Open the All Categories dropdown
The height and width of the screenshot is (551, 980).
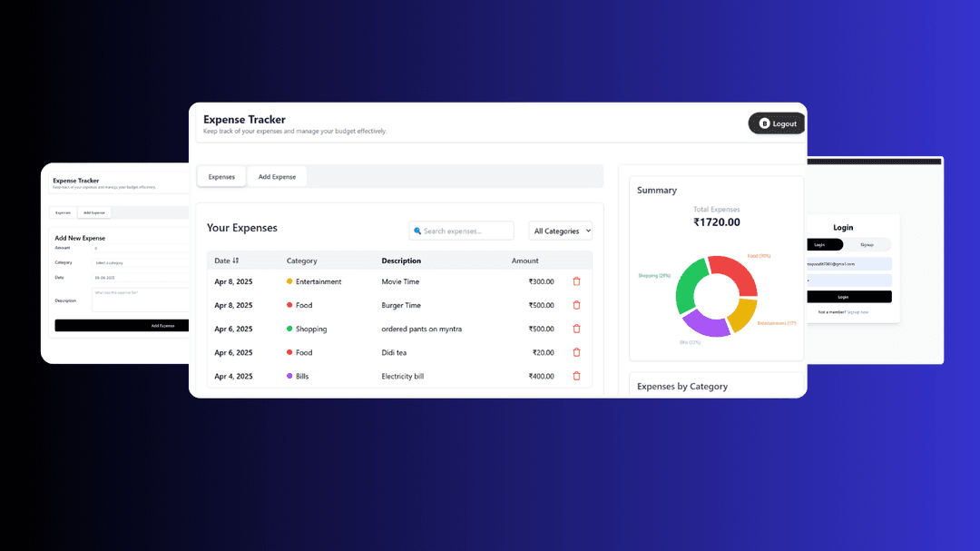560,231
